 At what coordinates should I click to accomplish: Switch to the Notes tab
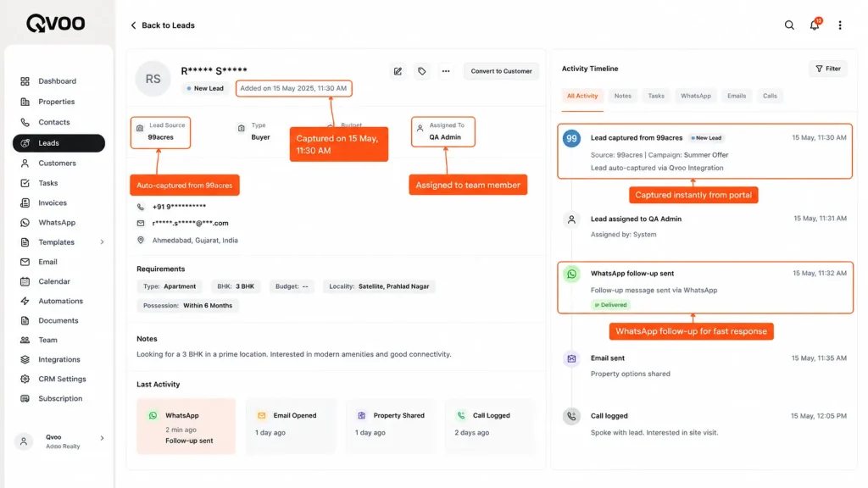(x=623, y=96)
